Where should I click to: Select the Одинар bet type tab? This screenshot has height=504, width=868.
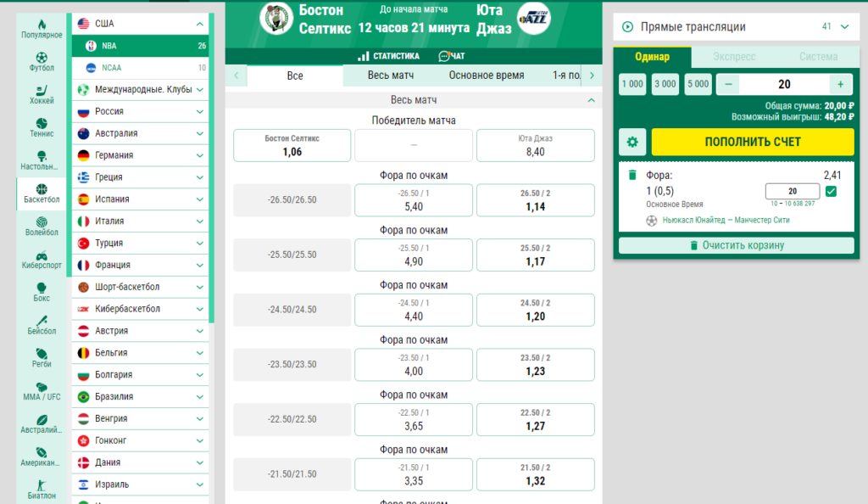pyautogui.click(x=652, y=57)
